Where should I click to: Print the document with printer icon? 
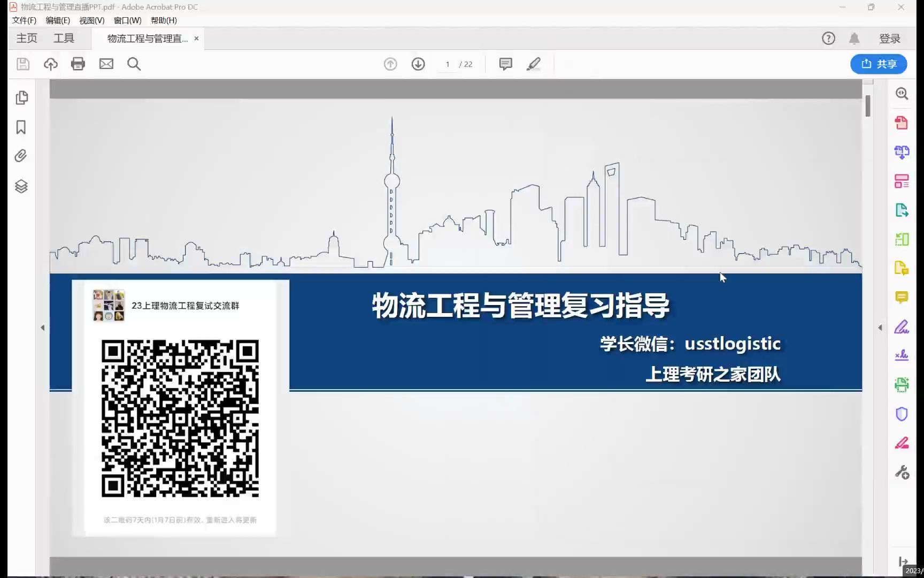[x=78, y=64]
